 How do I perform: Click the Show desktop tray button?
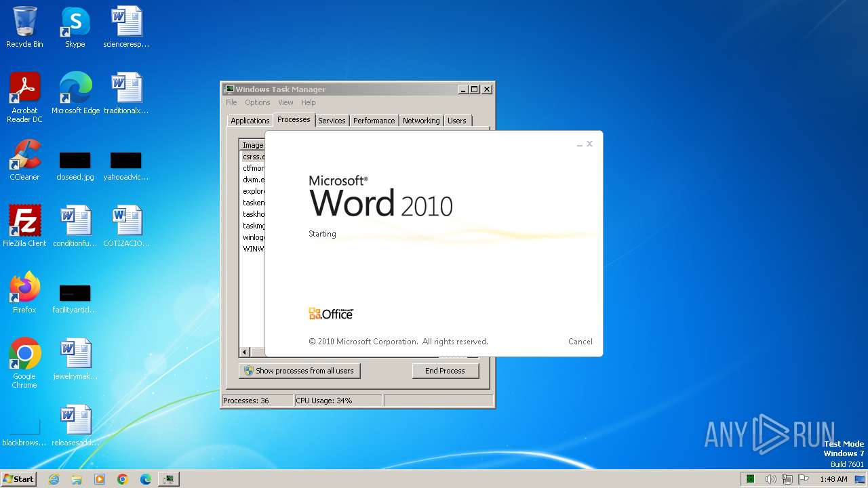click(x=861, y=479)
